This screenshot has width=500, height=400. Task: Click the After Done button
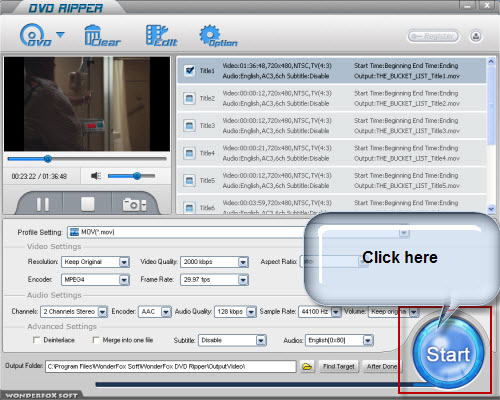(382, 367)
